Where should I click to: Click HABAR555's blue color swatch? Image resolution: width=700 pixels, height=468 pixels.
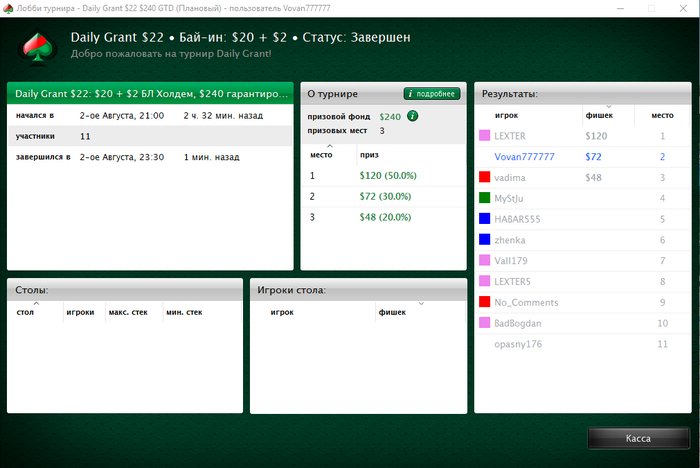point(484,219)
